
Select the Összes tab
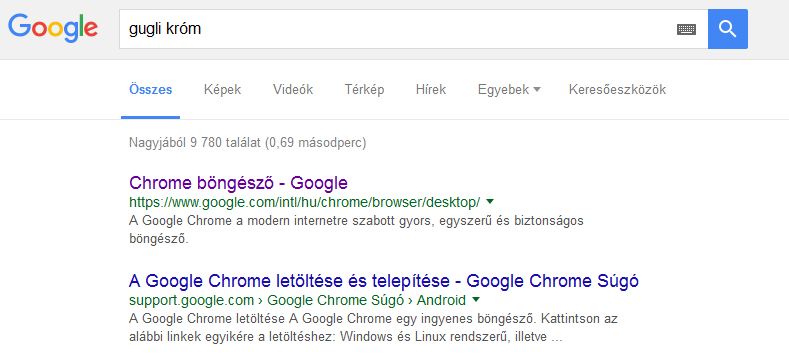(x=150, y=90)
